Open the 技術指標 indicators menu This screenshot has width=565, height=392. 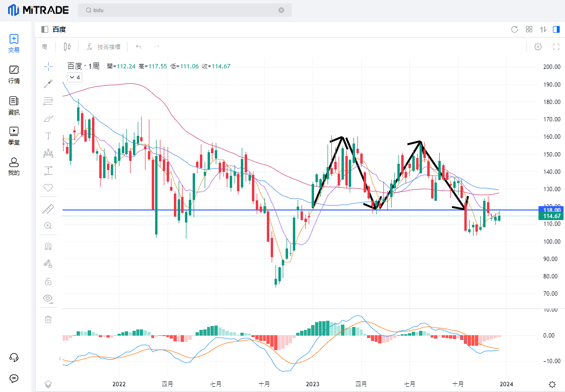point(104,47)
